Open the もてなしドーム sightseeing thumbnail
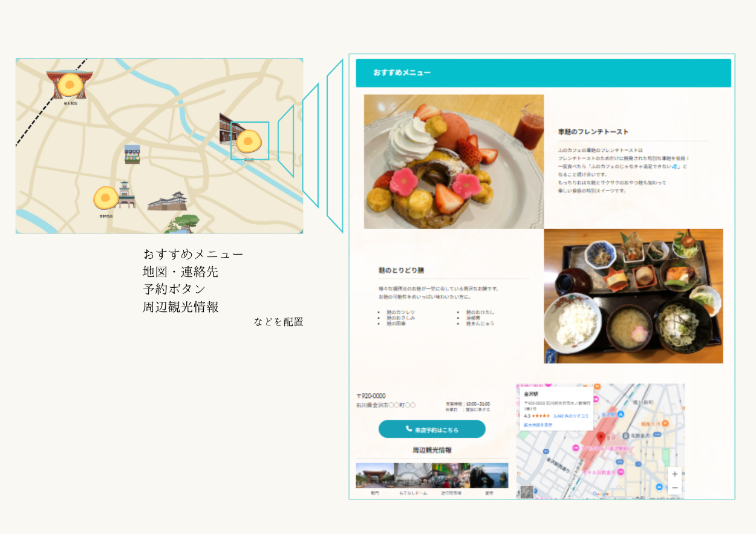Image resolution: width=756 pixels, height=534 pixels. (413, 476)
